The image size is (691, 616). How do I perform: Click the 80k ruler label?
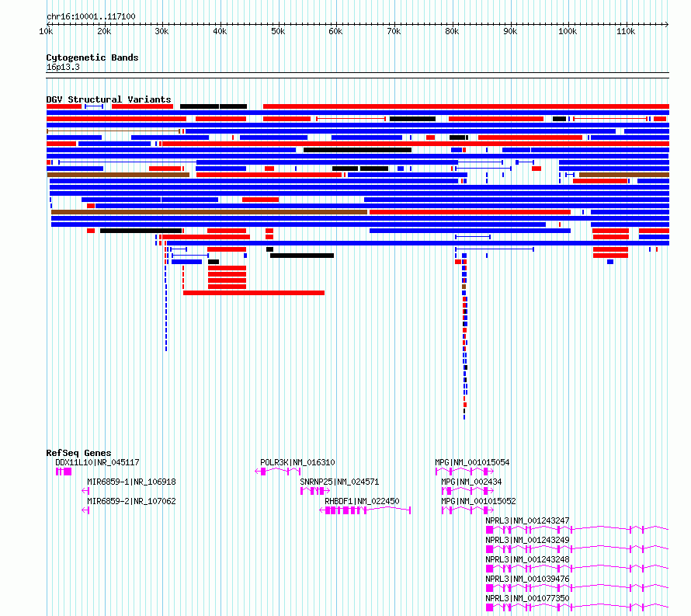452,31
